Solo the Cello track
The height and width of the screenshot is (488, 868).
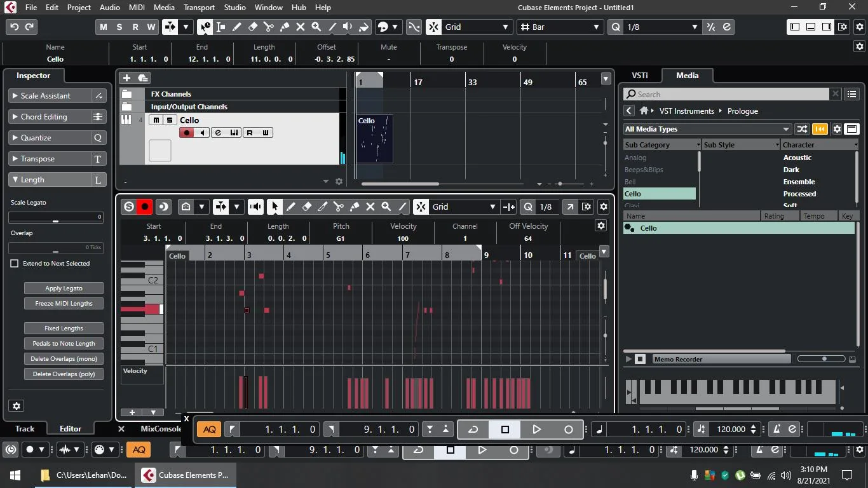click(x=170, y=120)
